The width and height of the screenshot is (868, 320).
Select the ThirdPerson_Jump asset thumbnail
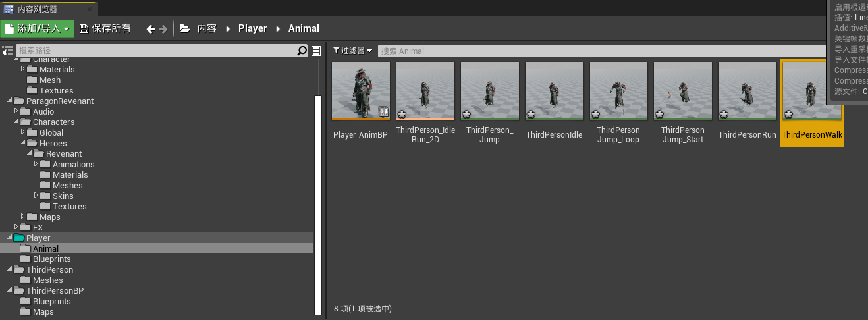point(489,91)
